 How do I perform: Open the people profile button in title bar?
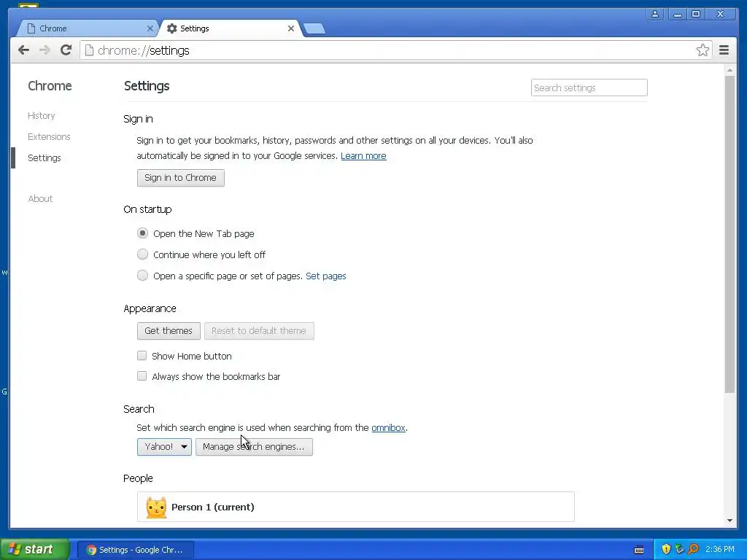[x=655, y=14]
